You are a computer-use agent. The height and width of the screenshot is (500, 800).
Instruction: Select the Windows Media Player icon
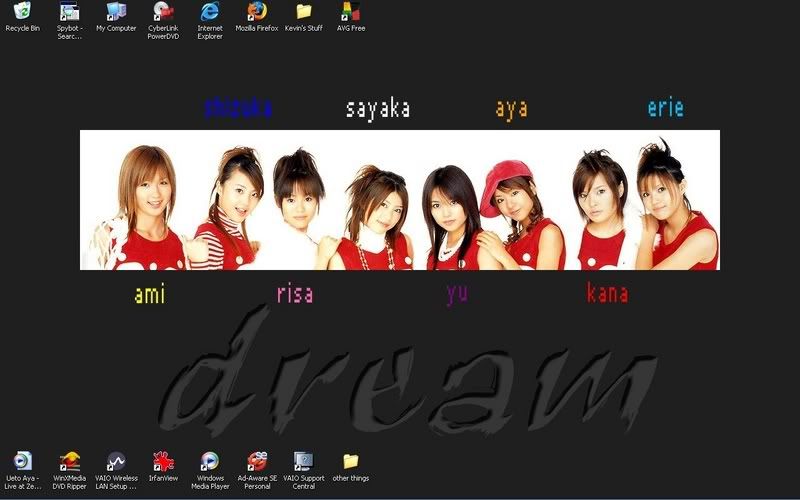tap(210, 461)
